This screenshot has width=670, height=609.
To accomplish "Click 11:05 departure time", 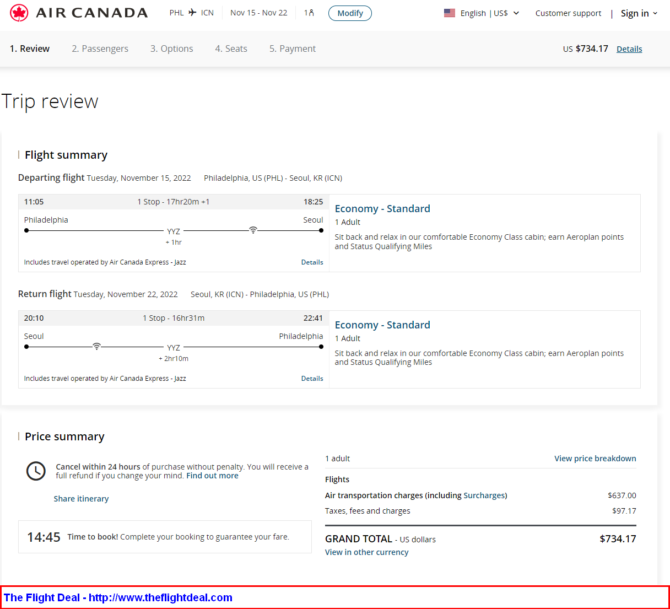I will (x=34, y=202).
